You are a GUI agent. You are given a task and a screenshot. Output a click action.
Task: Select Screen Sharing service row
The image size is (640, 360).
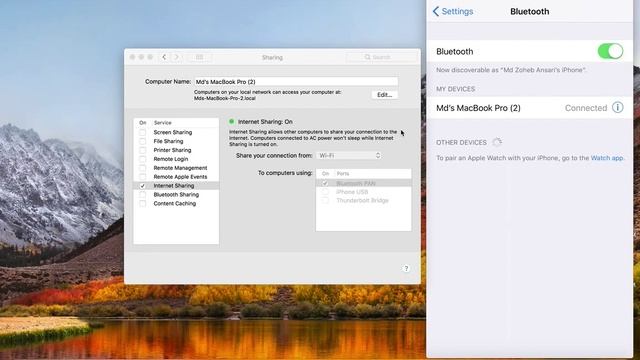point(176,132)
